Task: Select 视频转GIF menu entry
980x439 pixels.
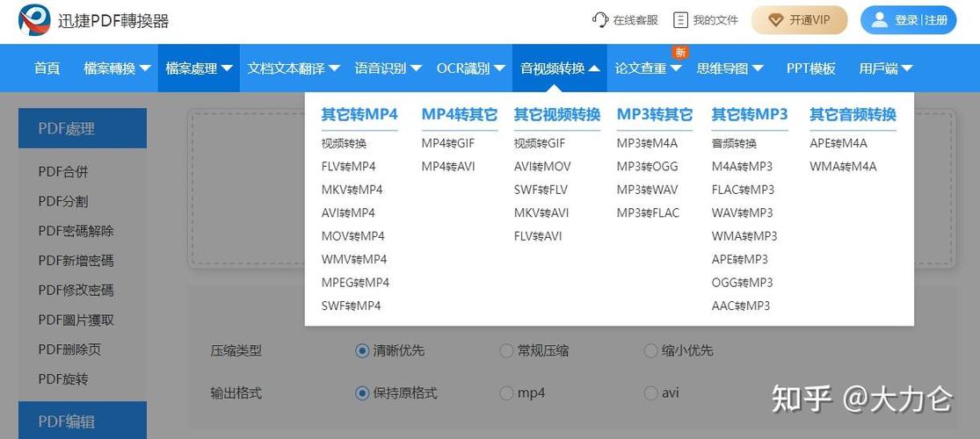Action: (540, 144)
